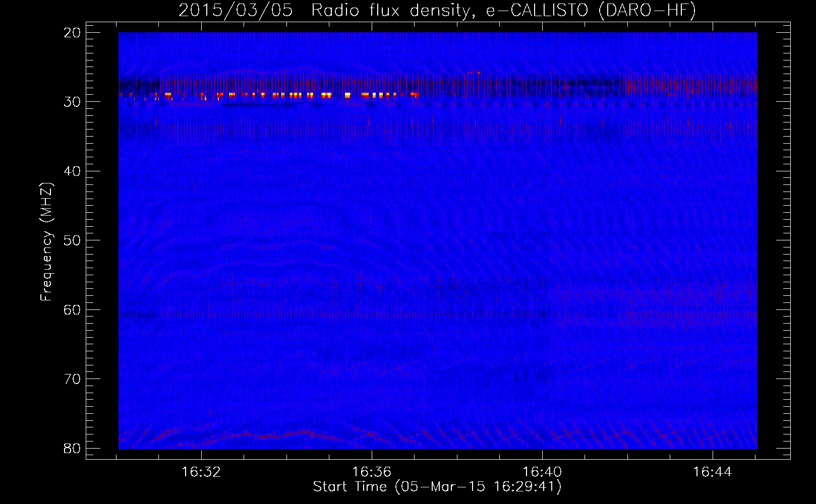Click the 'Start Time (05-Mar-15 16:29:41)' label
This screenshot has width=816, height=504.
tap(437, 487)
